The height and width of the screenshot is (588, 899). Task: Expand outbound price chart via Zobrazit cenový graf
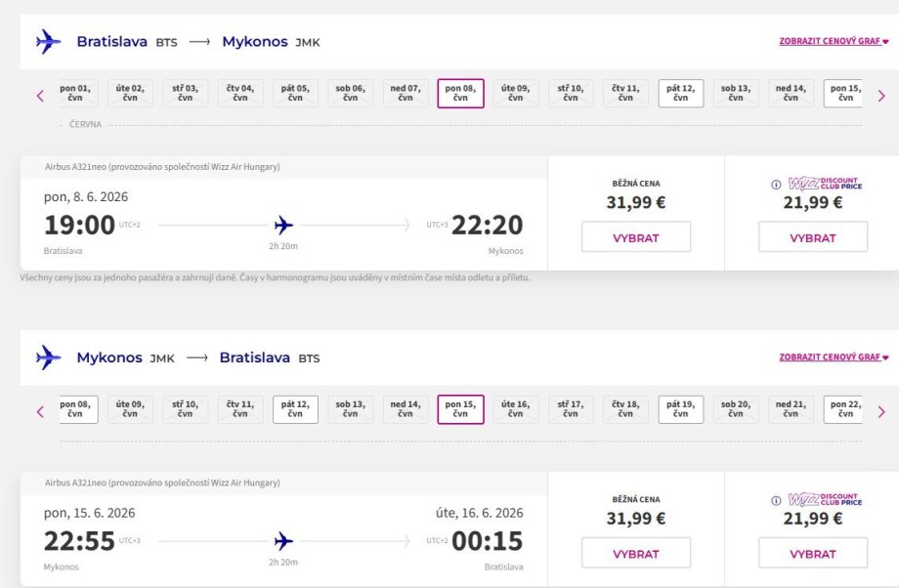pyautogui.click(x=834, y=41)
